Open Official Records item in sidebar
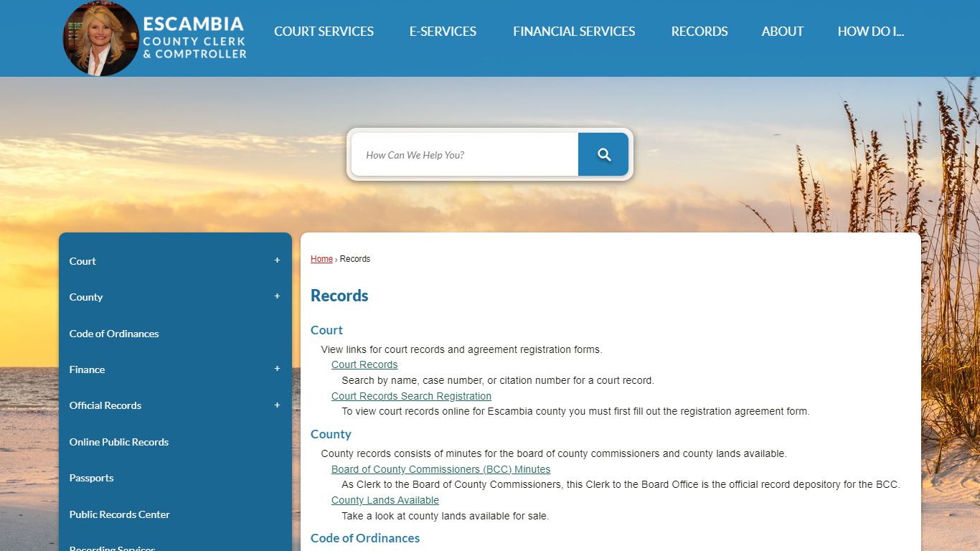 click(x=105, y=405)
